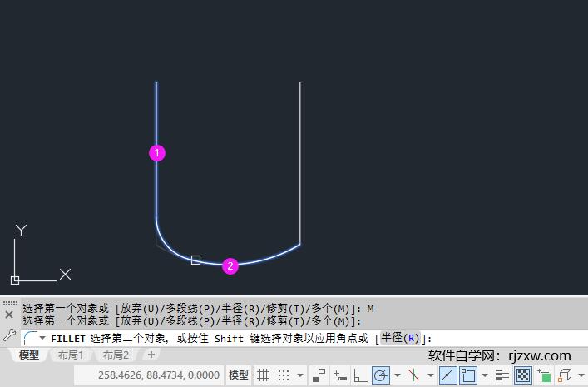Screen dimensions: 588x387
Task: Toggle transparency checkerboard icon
Action: pos(523,375)
